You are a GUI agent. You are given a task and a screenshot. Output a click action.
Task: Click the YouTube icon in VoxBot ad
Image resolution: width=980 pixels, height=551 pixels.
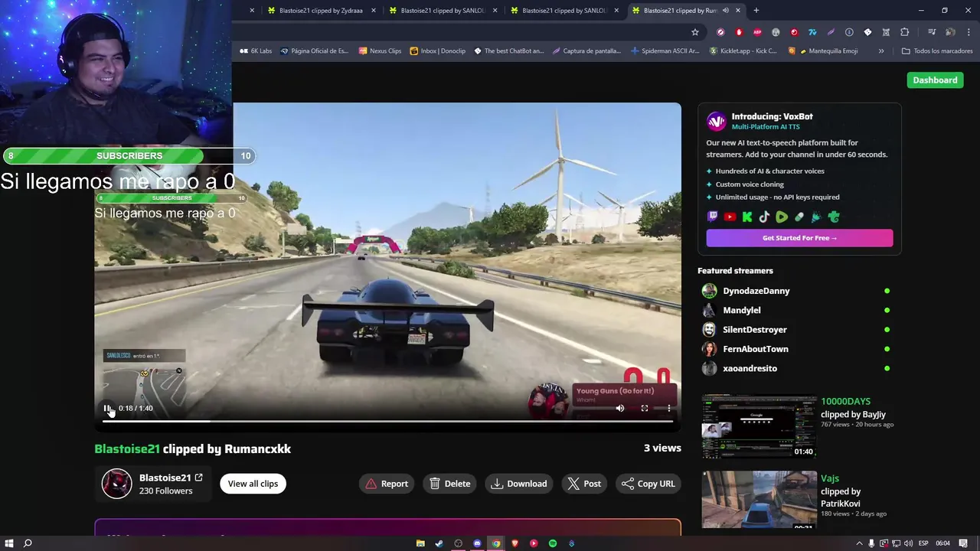pyautogui.click(x=730, y=217)
